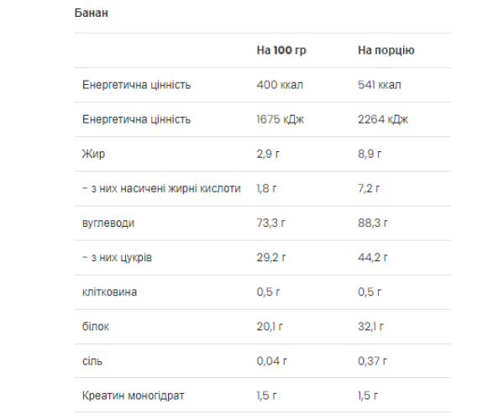This screenshot has height=420, width=504.
Task: Click the 400 ккал energy value
Action: pos(278,85)
